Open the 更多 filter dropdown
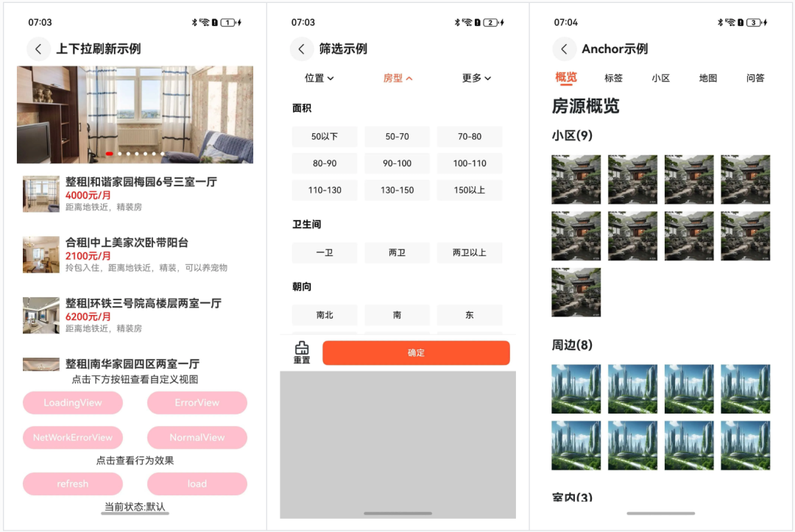 (476, 78)
